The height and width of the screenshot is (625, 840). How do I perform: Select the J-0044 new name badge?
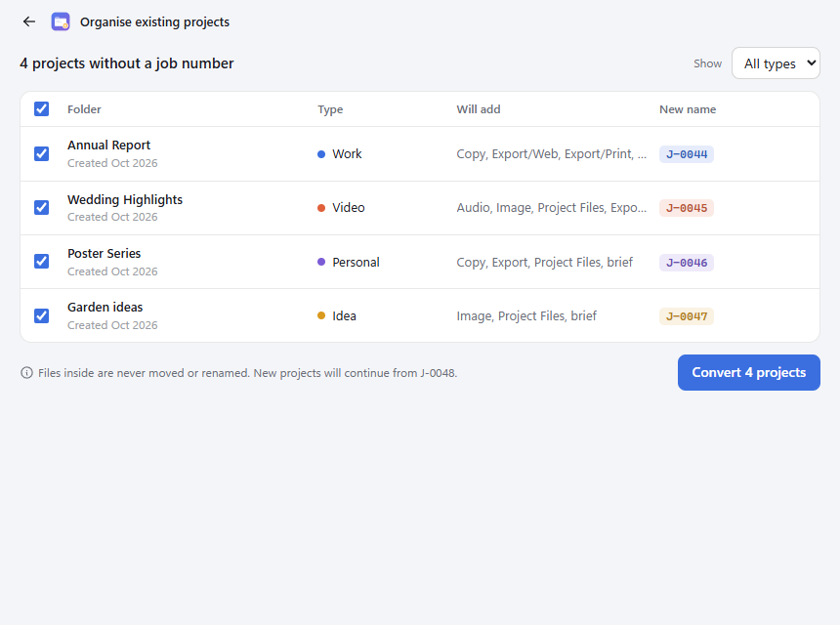[x=687, y=154]
